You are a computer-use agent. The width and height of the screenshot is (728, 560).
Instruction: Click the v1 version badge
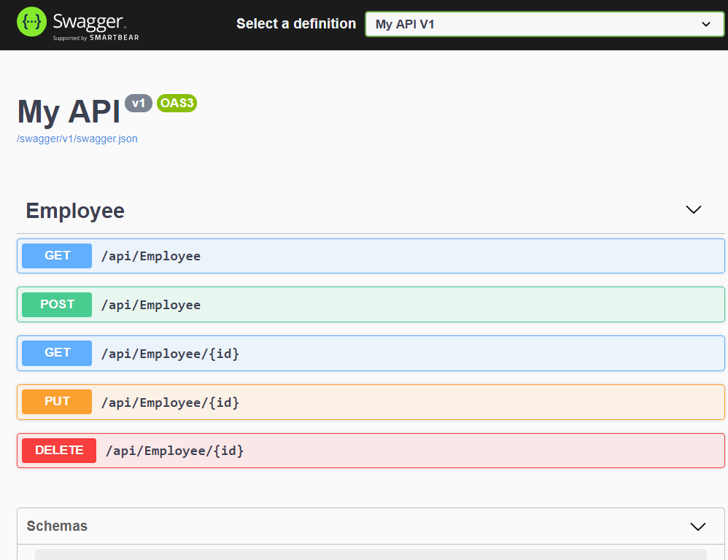139,104
